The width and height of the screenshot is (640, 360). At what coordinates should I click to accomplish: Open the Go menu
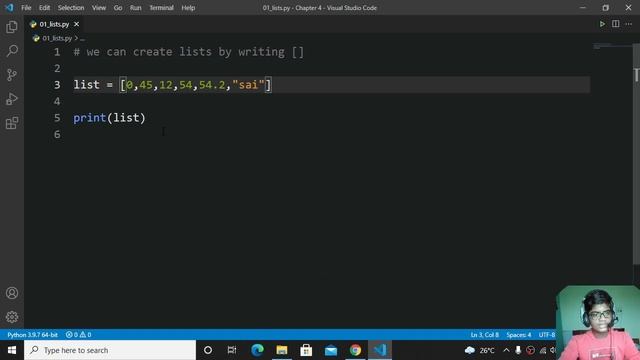pos(118,8)
